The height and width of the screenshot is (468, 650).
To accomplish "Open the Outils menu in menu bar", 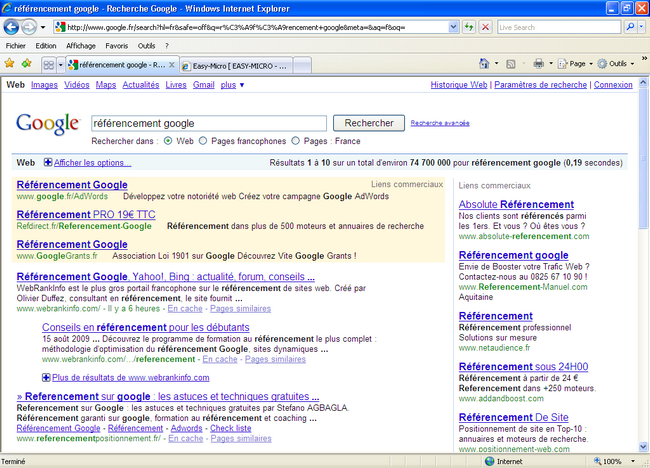I will 146,46.
